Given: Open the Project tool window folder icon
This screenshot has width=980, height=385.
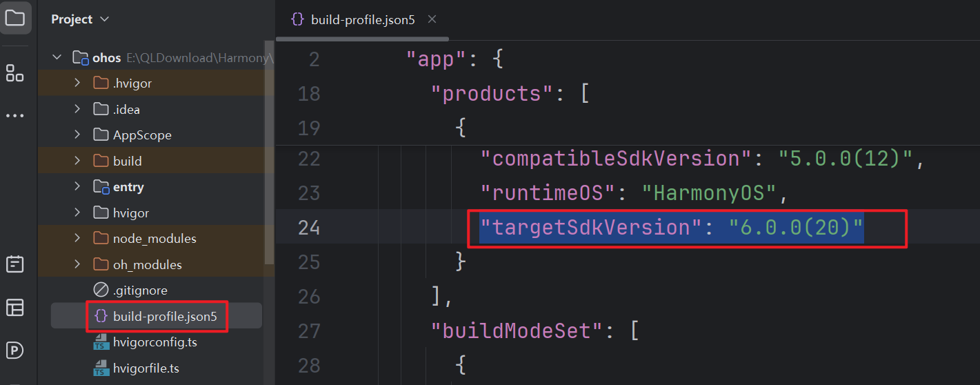Looking at the screenshot, I should point(15,18).
